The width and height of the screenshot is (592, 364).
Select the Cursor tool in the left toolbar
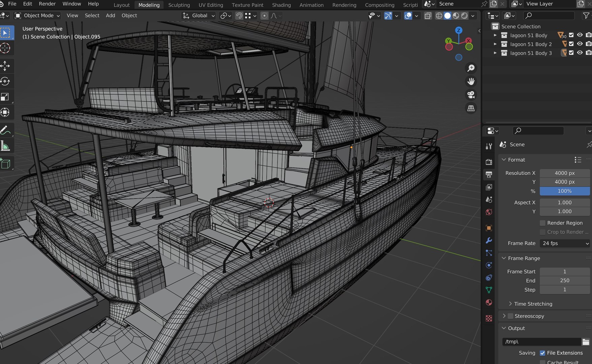(x=5, y=48)
